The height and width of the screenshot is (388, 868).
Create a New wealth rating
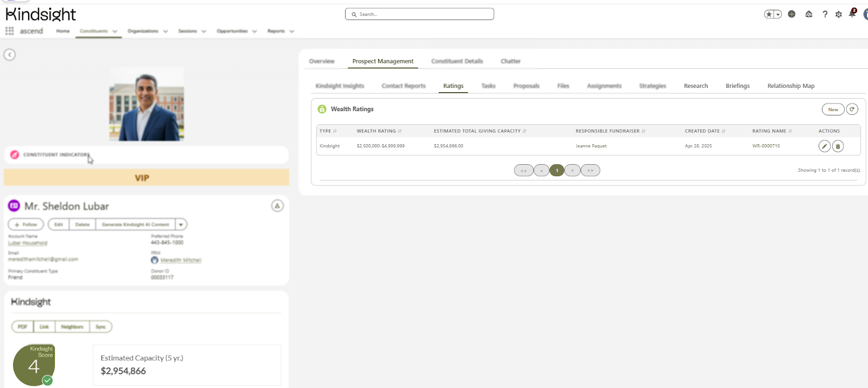coord(833,109)
